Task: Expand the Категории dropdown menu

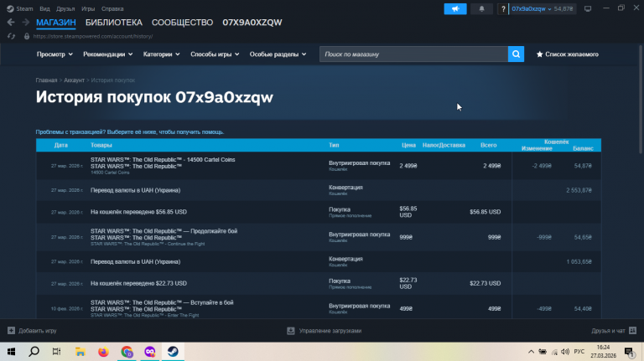Action: tap(161, 54)
